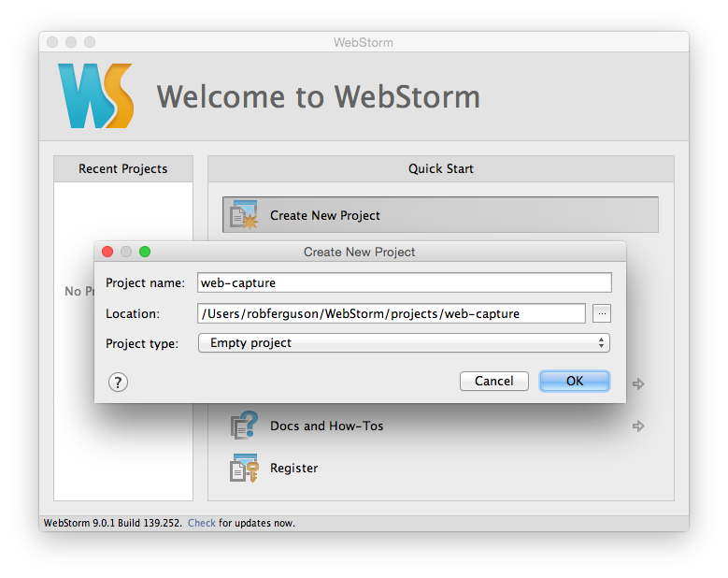Zoom the dialog with the green button
The image size is (728, 578).
[x=145, y=252]
